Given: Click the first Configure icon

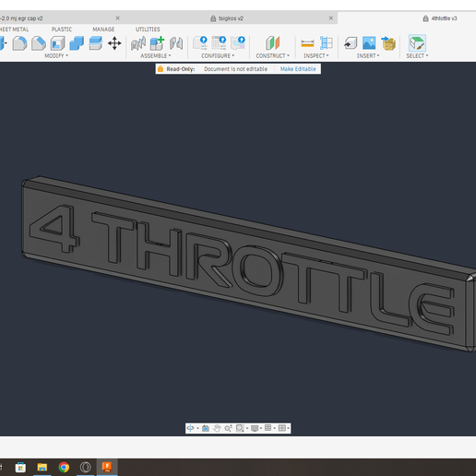Looking at the screenshot, I should point(200,42).
